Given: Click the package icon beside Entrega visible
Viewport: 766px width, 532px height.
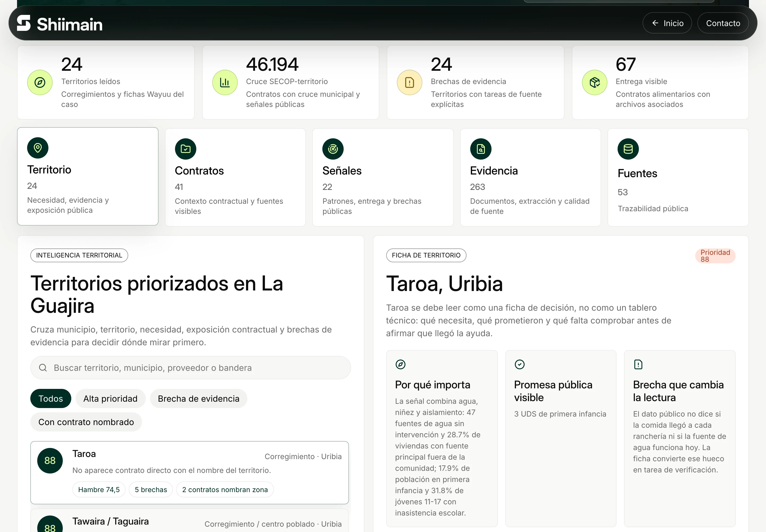Looking at the screenshot, I should pos(594,82).
